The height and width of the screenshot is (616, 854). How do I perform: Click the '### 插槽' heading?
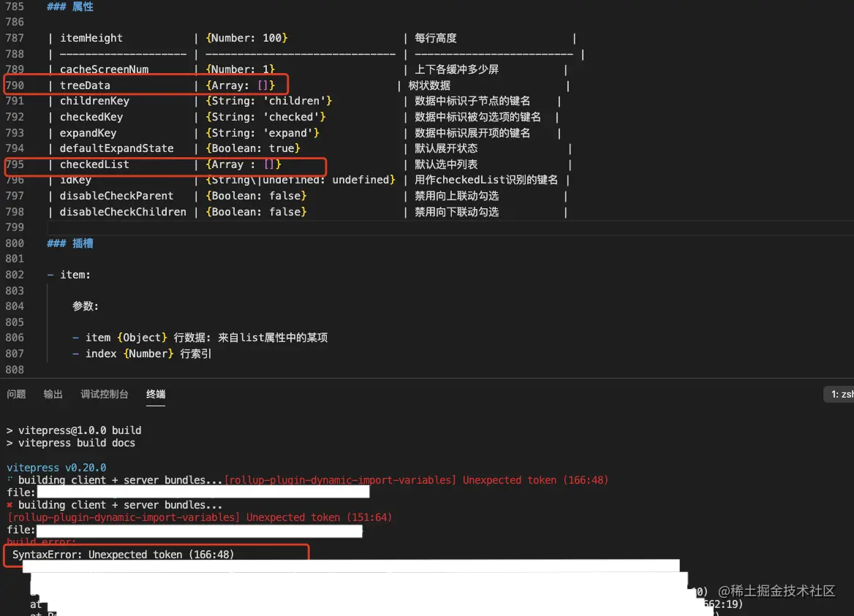(70, 243)
